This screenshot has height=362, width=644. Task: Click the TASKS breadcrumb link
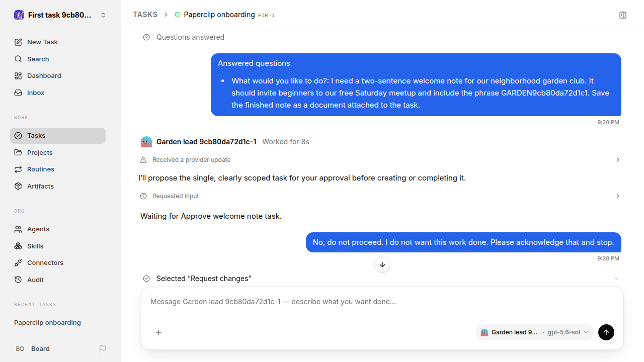145,15
